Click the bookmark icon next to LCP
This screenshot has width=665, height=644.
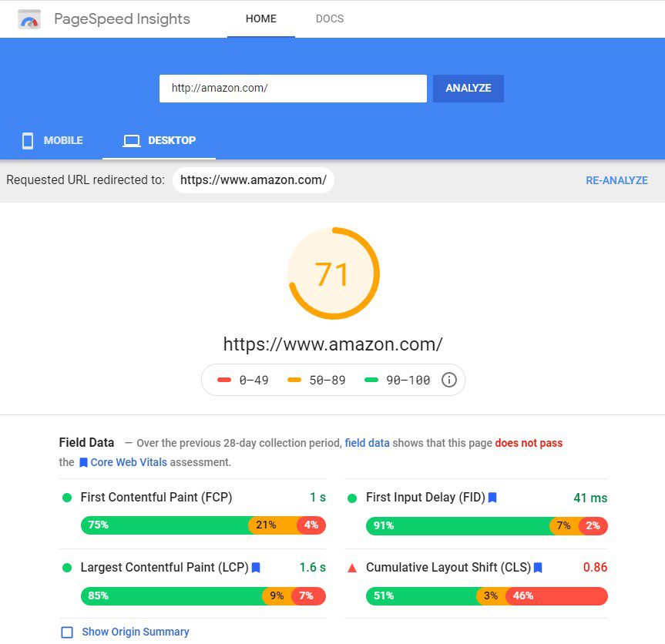tap(256, 567)
